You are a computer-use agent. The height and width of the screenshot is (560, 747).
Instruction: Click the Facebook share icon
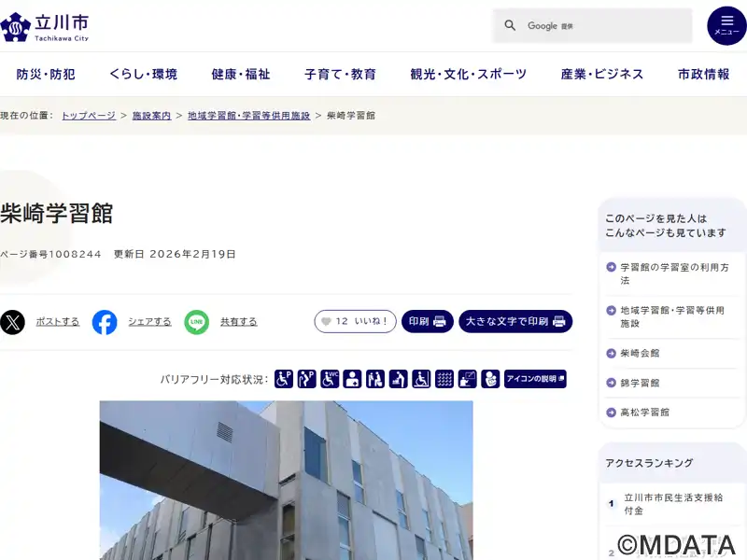coord(105,322)
